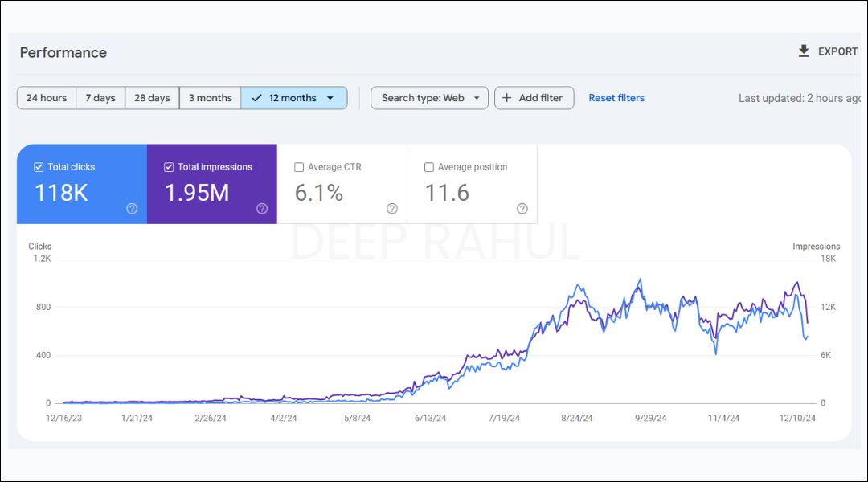Uncheck the Total clicks checkbox
Image resolution: width=868 pixels, height=482 pixels.
[x=38, y=166]
